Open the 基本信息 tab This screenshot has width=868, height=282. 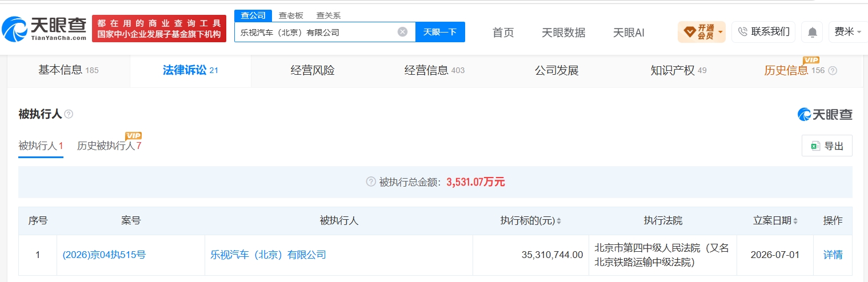(69, 71)
